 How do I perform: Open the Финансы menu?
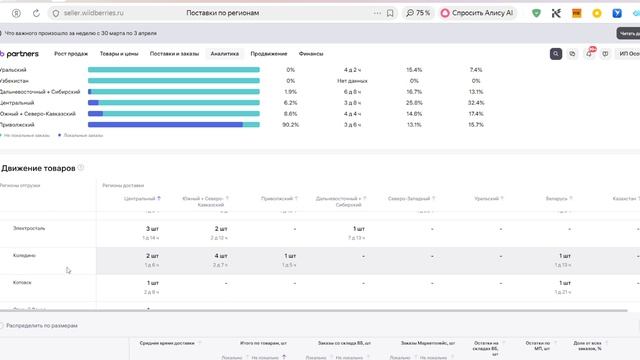[311, 53]
